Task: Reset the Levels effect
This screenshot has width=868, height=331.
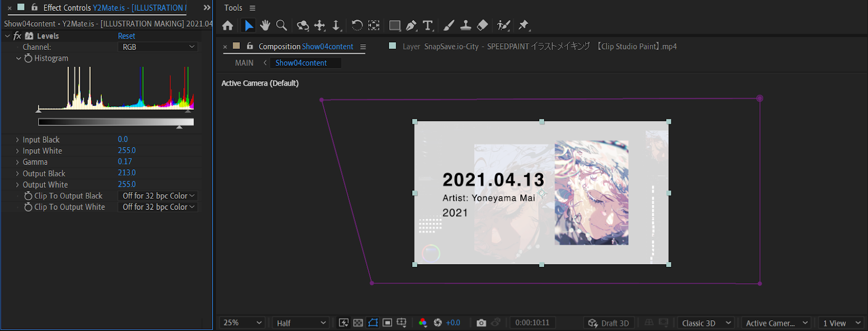Action: click(126, 36)
